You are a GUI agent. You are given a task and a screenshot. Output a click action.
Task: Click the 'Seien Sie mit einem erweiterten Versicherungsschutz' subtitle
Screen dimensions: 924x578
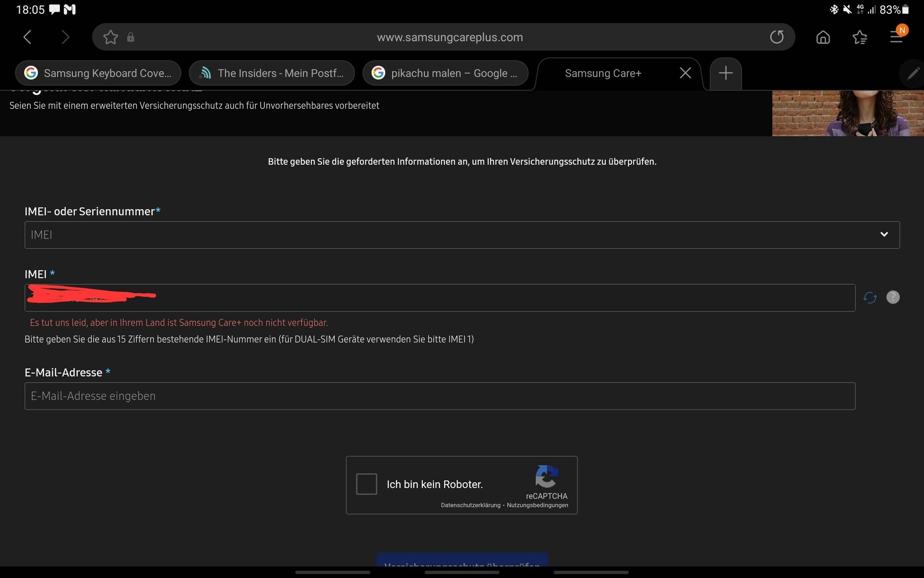pyautogui.click(x=194, y=105)
